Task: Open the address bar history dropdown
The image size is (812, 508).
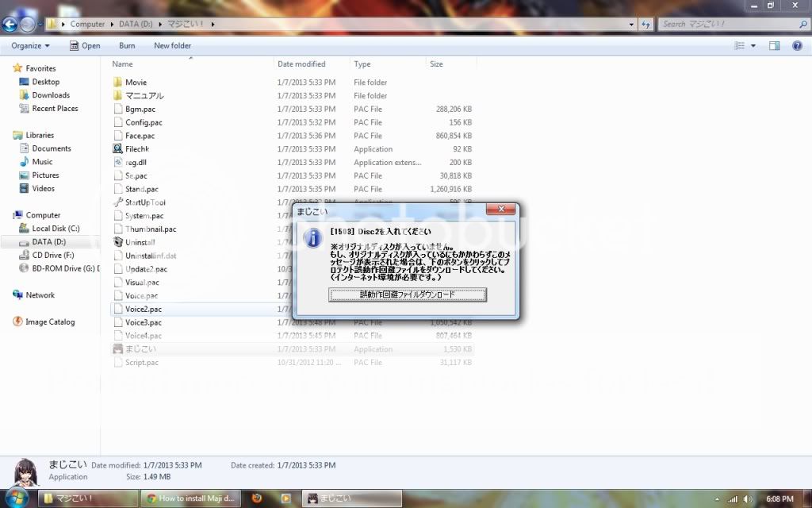Action: tap(633, 24)
